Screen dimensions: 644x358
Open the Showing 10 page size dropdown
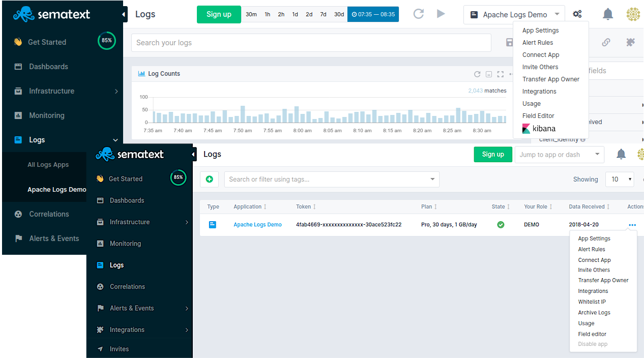[x=620, y=179]
